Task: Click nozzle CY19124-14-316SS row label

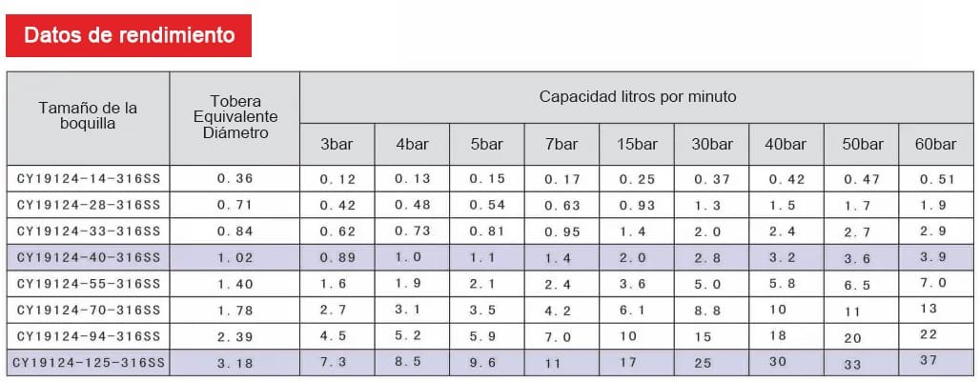Action: (88, 178)
